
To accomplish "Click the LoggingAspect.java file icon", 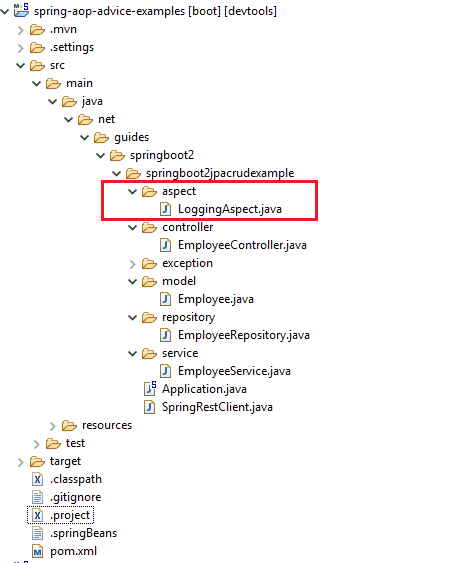I will [x=165, y=209].
